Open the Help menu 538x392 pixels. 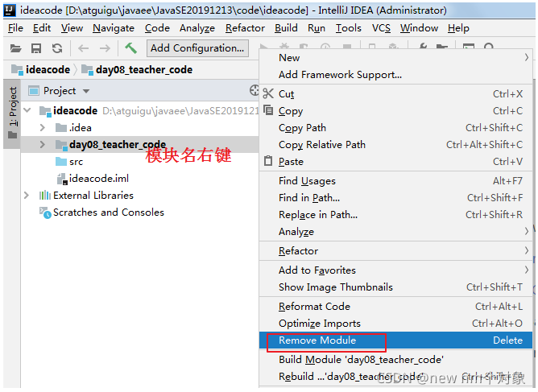point(458,28)
